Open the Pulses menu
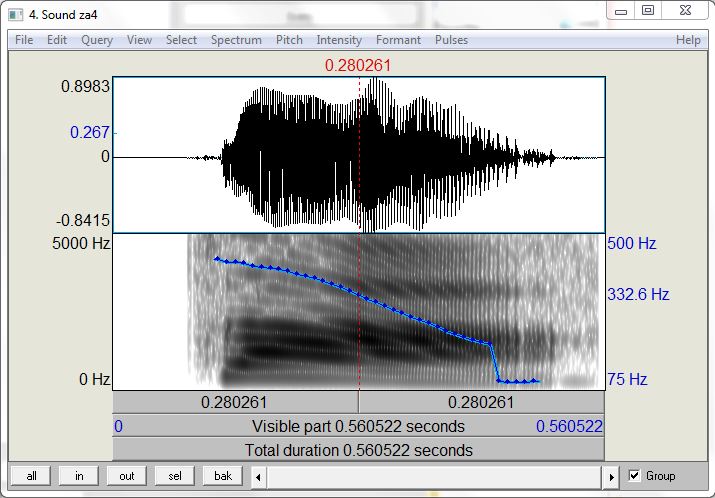 point(451,40)
